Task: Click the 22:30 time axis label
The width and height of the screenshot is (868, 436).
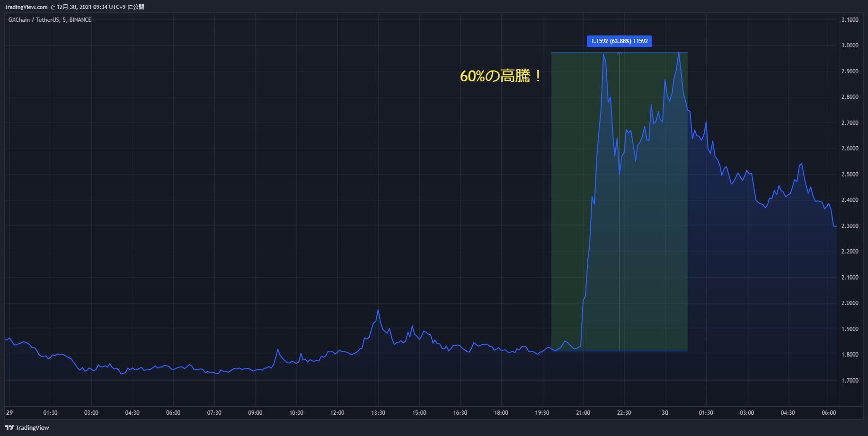Action: point(624,413)
